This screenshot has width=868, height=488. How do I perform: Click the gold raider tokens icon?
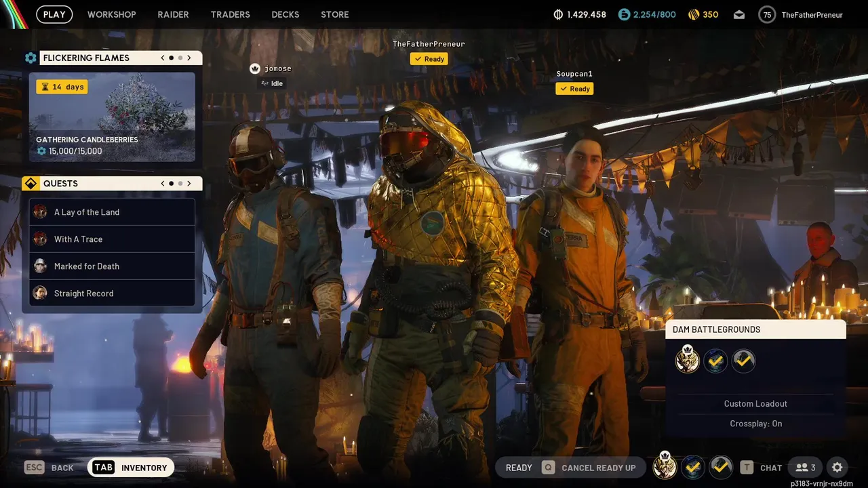coord(694,14)
